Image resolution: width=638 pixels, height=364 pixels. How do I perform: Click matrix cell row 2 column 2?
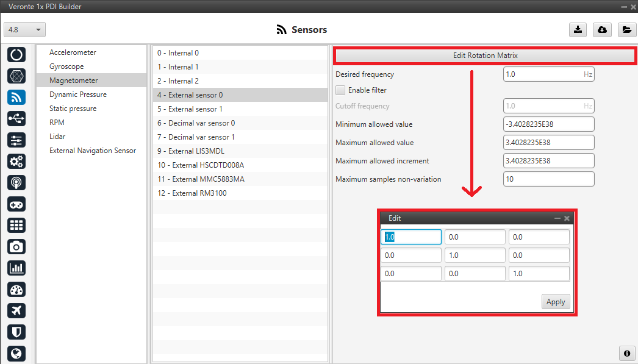[475, 255]
